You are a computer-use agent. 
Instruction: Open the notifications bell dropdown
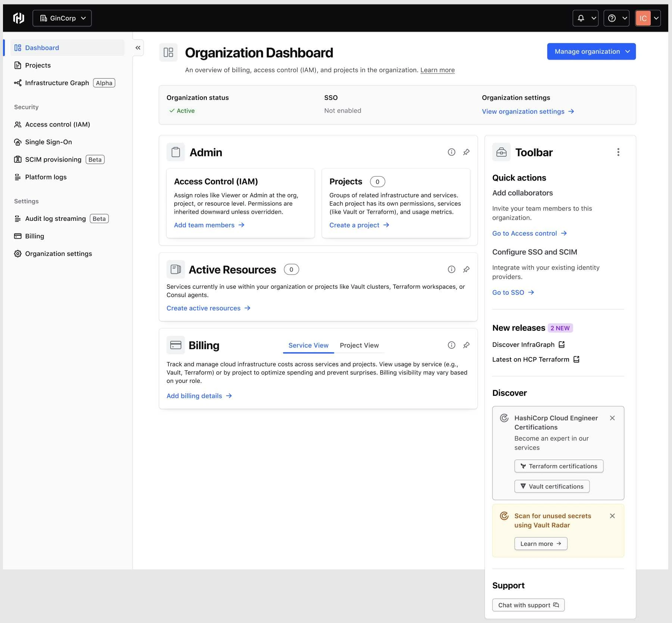pos(585,18)
